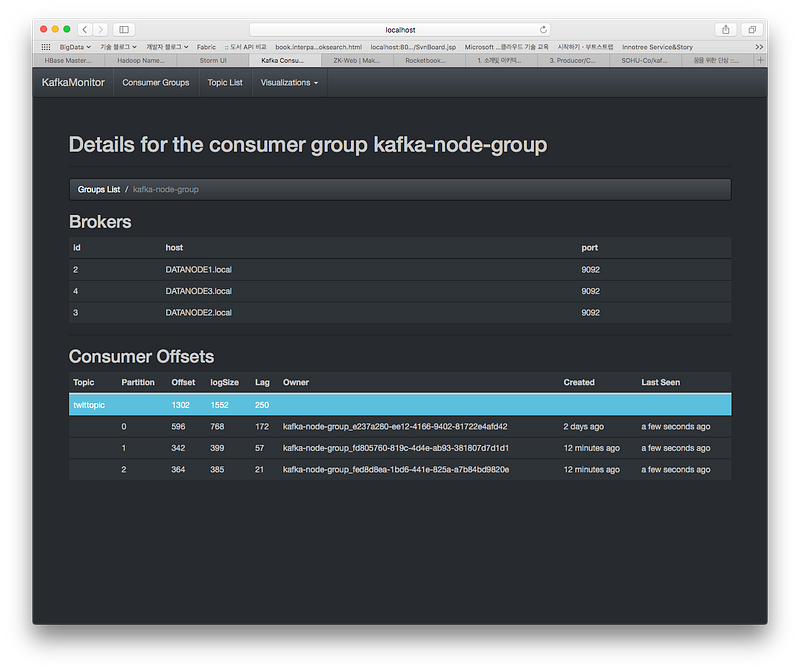
Task: Reload the localhost page
Action: (x=543, y=30)
